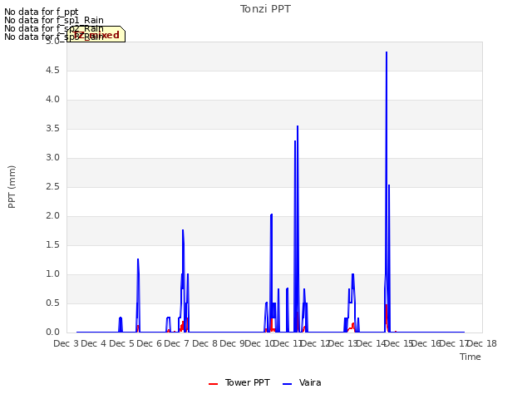Click the tallest blue Vaira peak near Dec 14
Screen dimensions: 532x399
[387, 52]
